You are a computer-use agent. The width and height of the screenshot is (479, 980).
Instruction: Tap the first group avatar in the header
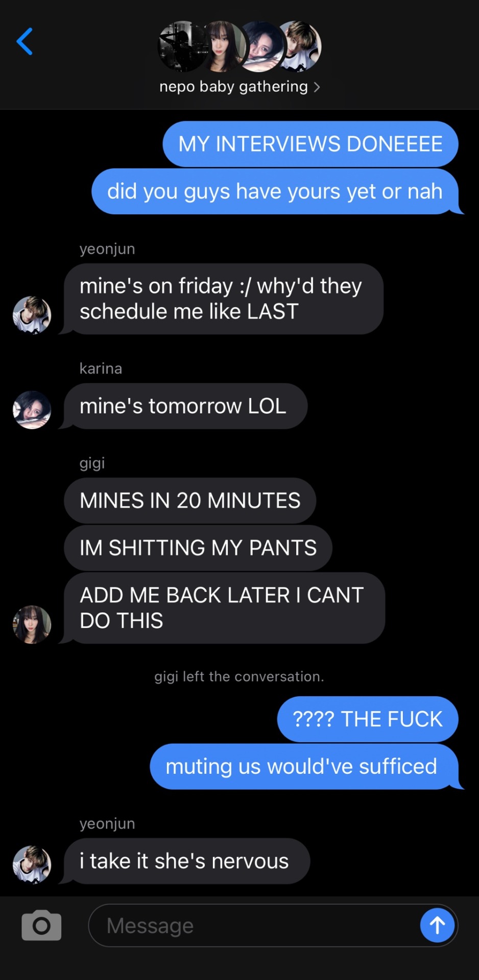183,46
